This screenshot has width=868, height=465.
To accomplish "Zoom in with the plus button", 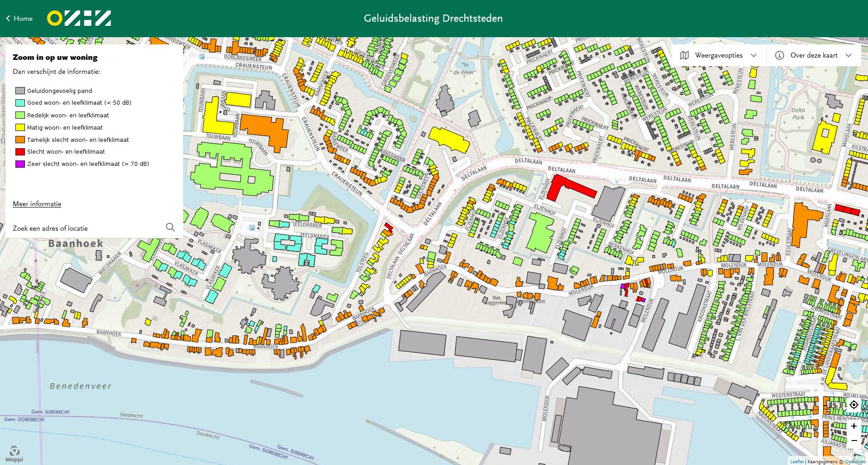I will pos(853,426).
